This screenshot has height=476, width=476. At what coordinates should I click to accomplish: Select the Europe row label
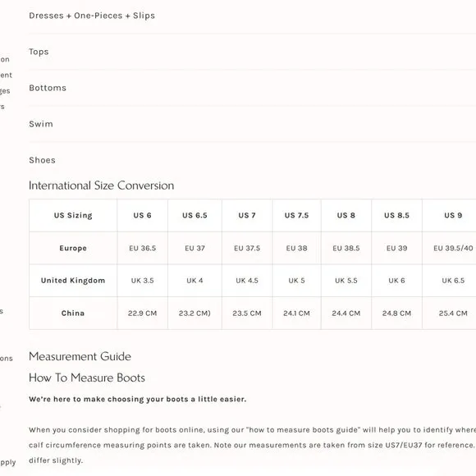point(73,248)
